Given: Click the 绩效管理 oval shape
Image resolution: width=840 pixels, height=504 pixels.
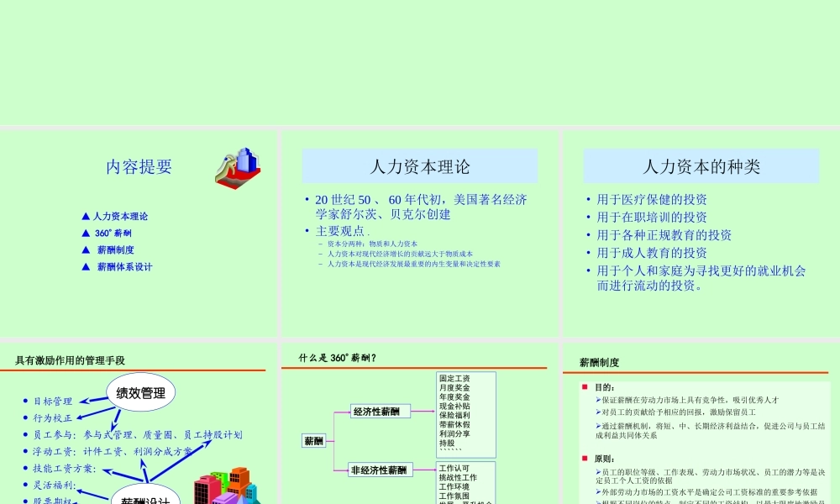Looking at the screenshot, I should point(139,391).
